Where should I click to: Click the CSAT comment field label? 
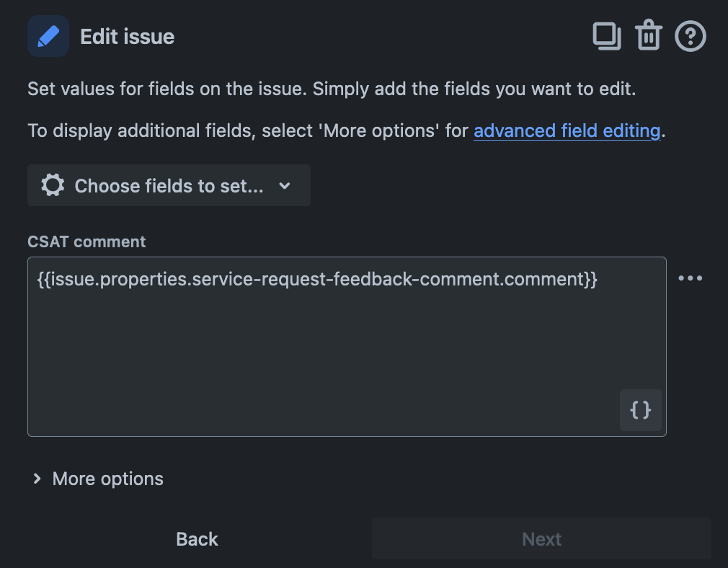point(86,241)
